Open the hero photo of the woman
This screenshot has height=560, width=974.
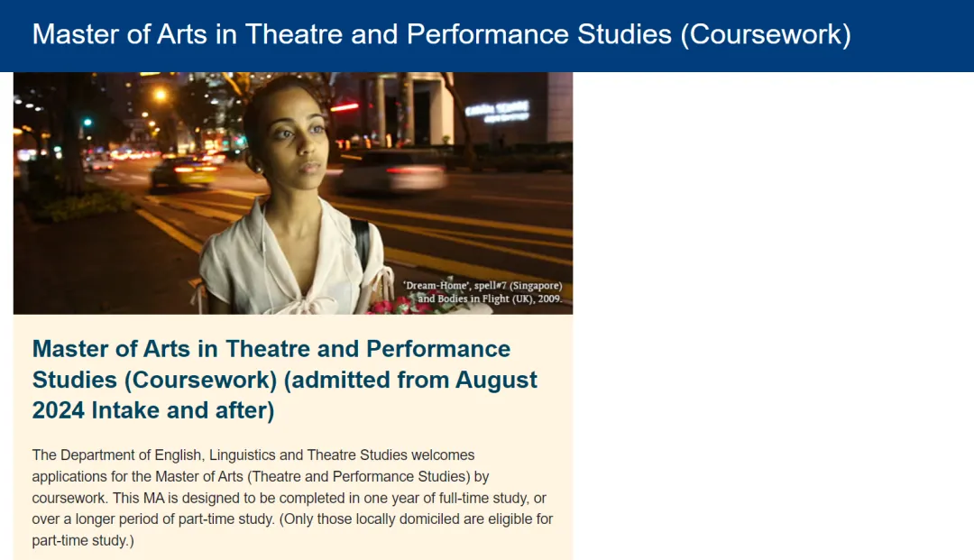coord(293,193)
